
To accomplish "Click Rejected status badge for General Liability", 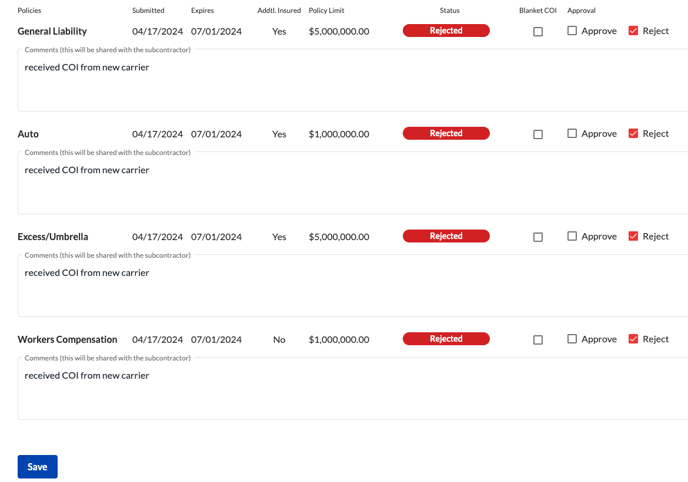I will coord(446,31).
